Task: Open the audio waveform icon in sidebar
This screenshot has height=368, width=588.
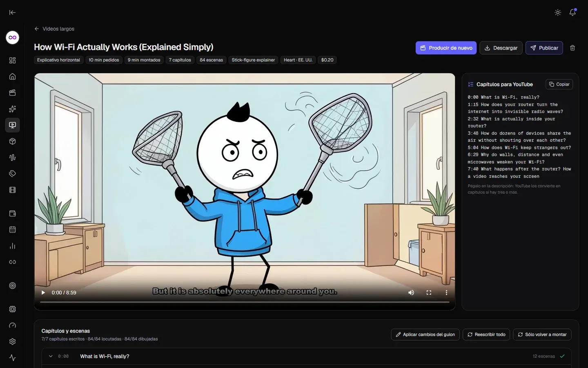Action: click(x=13, y=157)
